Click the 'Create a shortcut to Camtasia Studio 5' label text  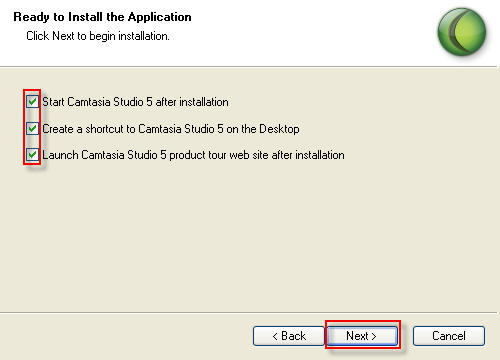click(x=128, y=129)
